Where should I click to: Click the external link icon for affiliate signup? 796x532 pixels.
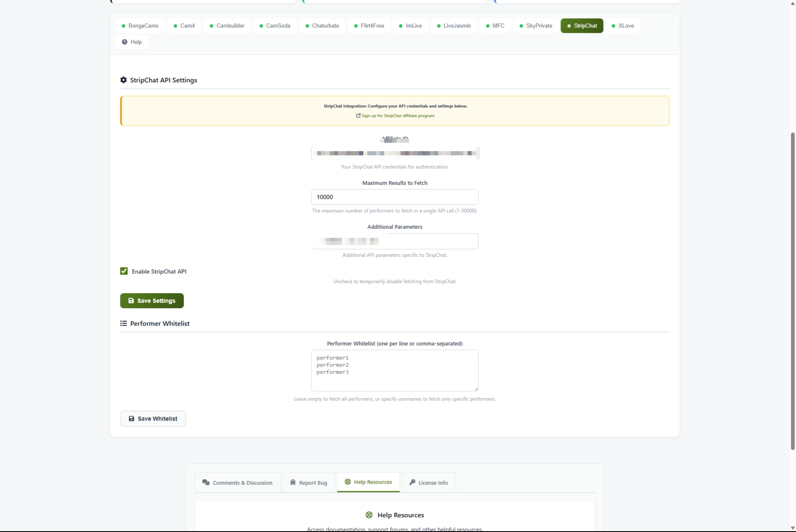coord(358,116)
